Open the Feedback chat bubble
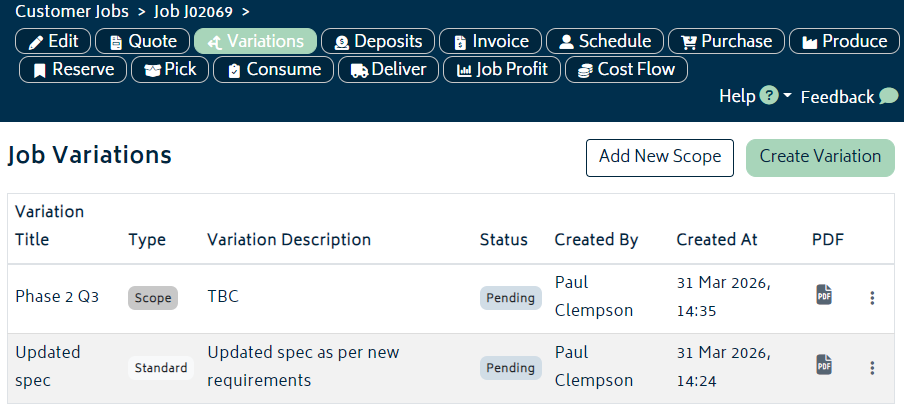The width and height of the screenshot is (904, 412). point(888,97)
